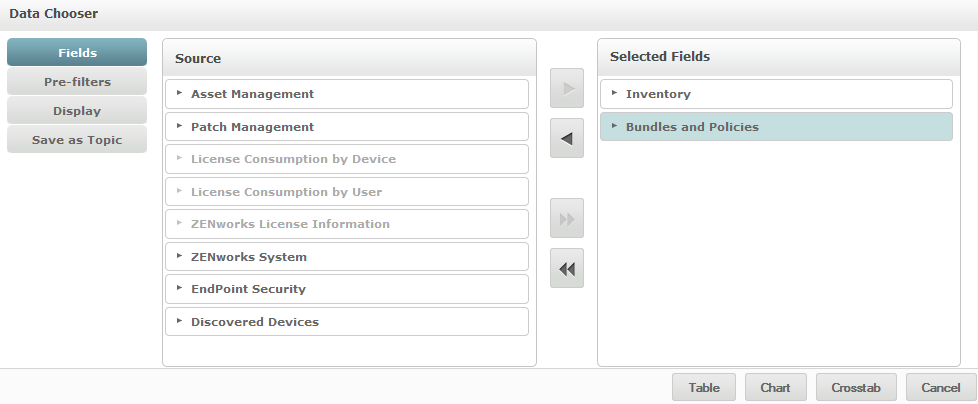
Task: Click the add all double-arrow icon
Action: click(x=567, y=218)
